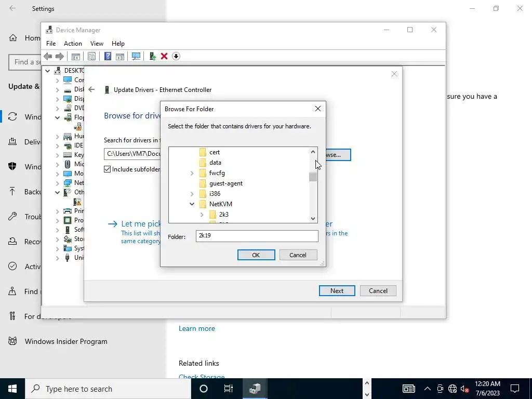This screenshot has height=399, width=532.
Task: Expand the Network adapters node
Action: 57,183
